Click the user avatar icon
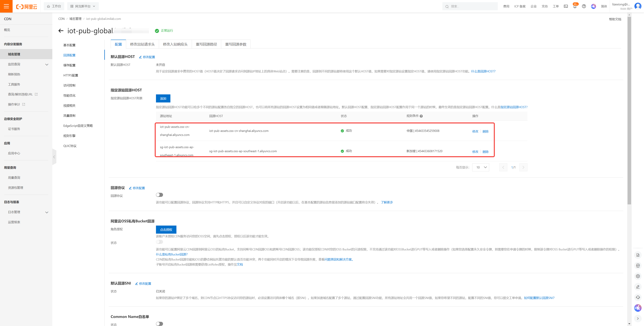644x326 pixels. click(638, 6)
